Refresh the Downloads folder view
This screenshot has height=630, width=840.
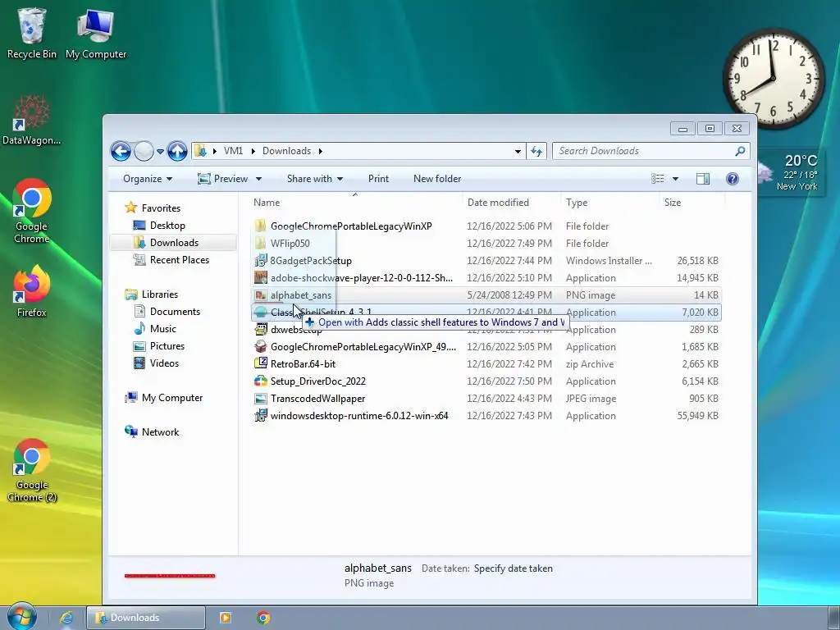pyautogui.click(x=536, y=151)
